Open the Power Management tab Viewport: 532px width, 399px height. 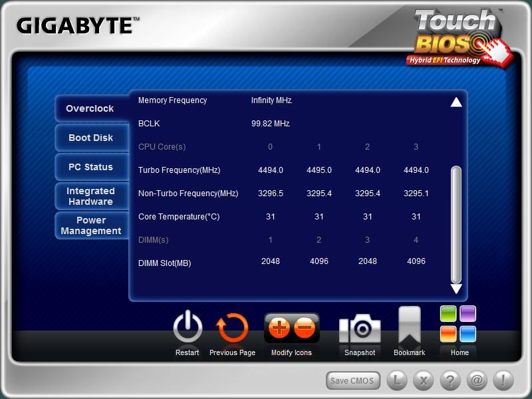[92, 225]
